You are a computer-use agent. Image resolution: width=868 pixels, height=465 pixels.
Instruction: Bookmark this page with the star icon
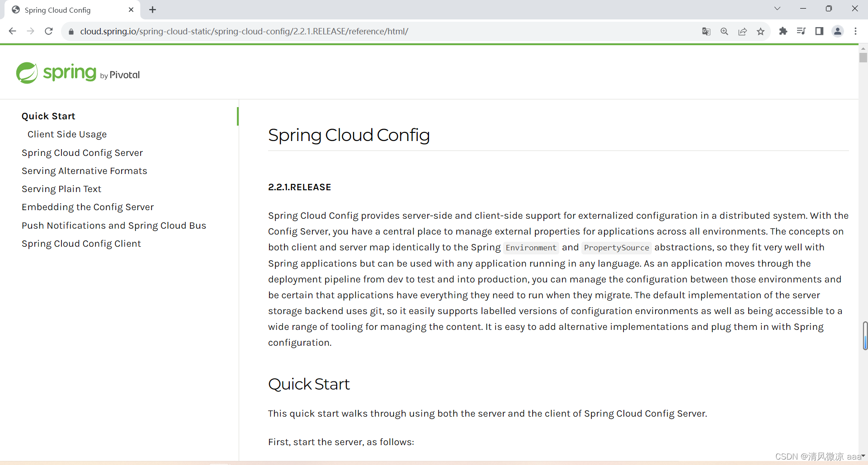[x=760, y=31]
